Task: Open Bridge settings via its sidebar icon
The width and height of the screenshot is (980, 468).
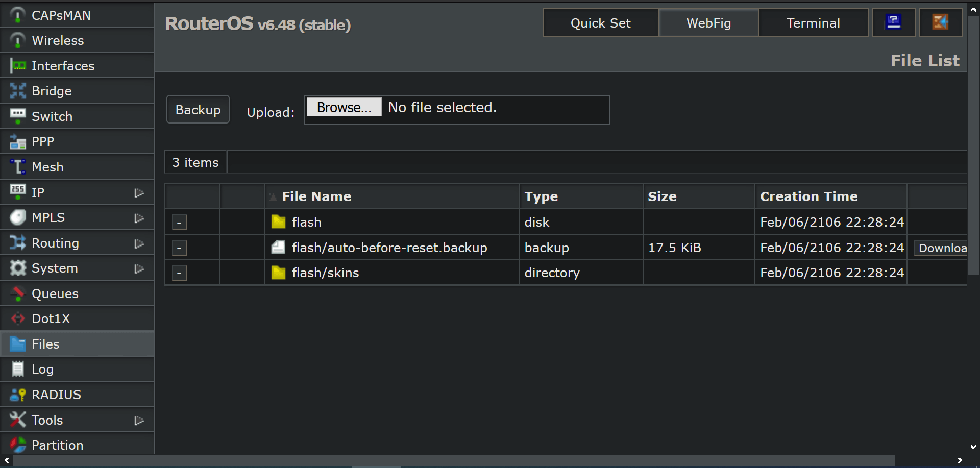Action: point(17,90)
